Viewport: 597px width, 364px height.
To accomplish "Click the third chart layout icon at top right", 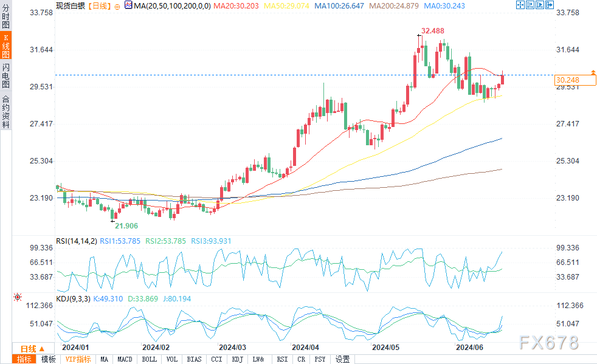I will (540, 5).
